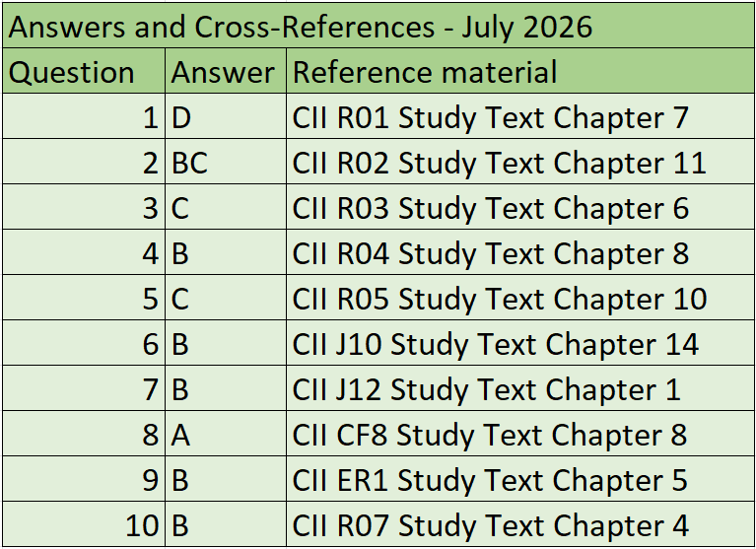Select the answer cell containing 'BC'
The height and width of the screenshot is (549, 756).
coord(226,162)
